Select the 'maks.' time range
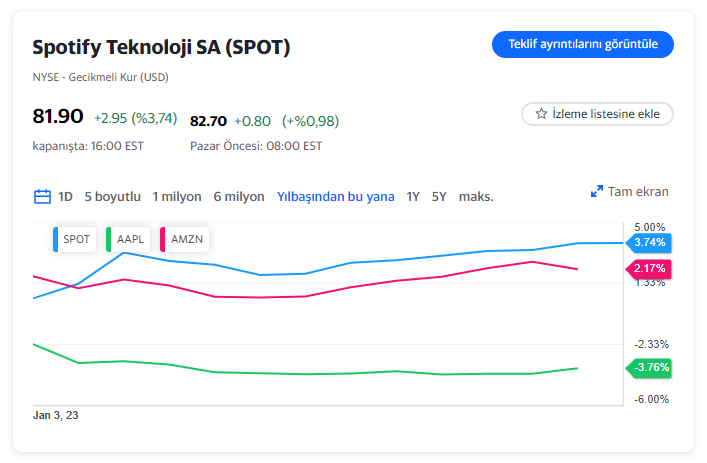 click(476, 197)
